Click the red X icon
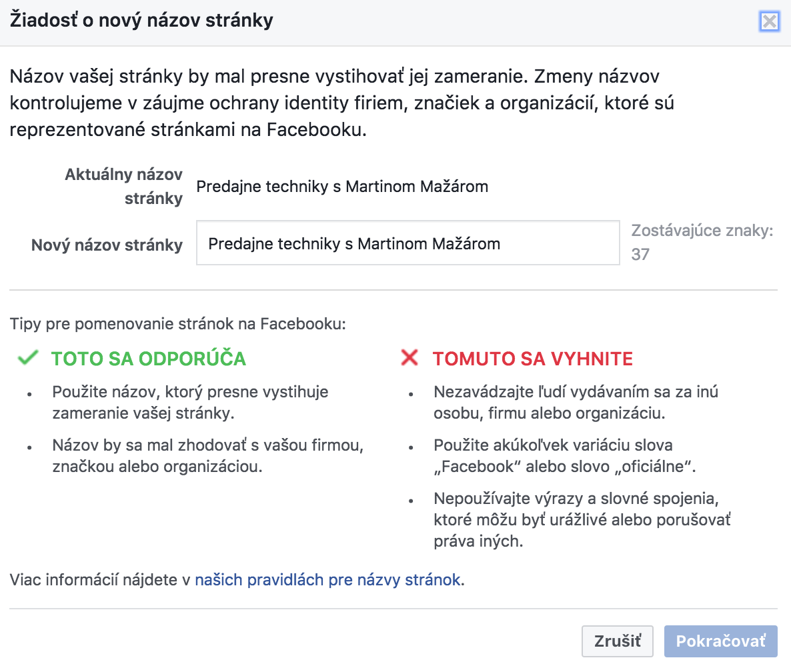This screenshot has width=791, height=672. tap(409, 357)
